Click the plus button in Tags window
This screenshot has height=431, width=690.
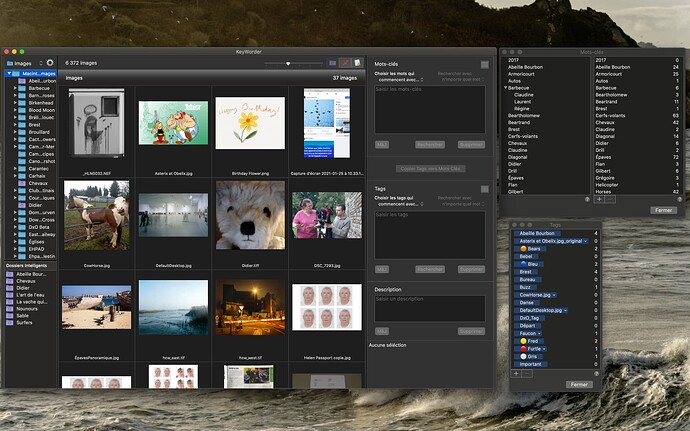pyautogui.click(x=516, y=373)
